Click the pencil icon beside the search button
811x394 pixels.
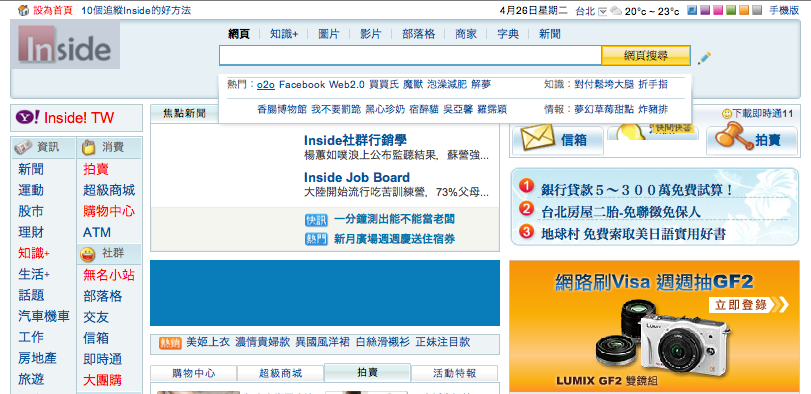tap(704, 58)
